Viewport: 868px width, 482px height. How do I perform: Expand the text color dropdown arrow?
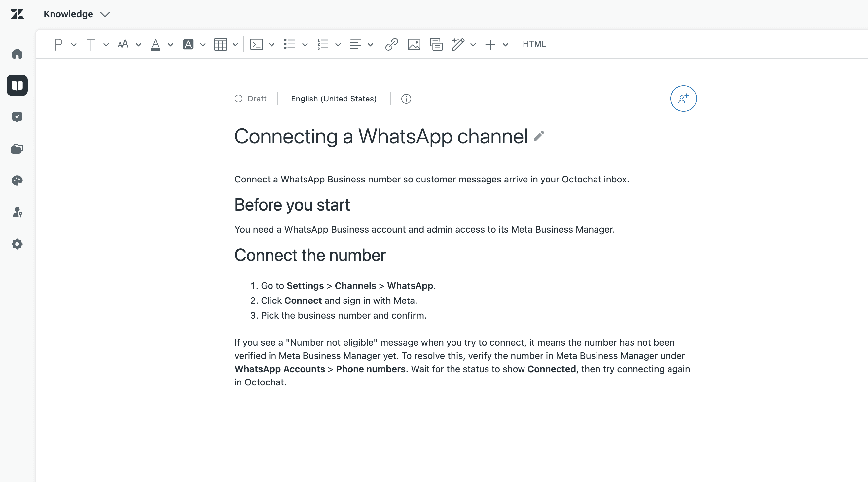(170, 45)
